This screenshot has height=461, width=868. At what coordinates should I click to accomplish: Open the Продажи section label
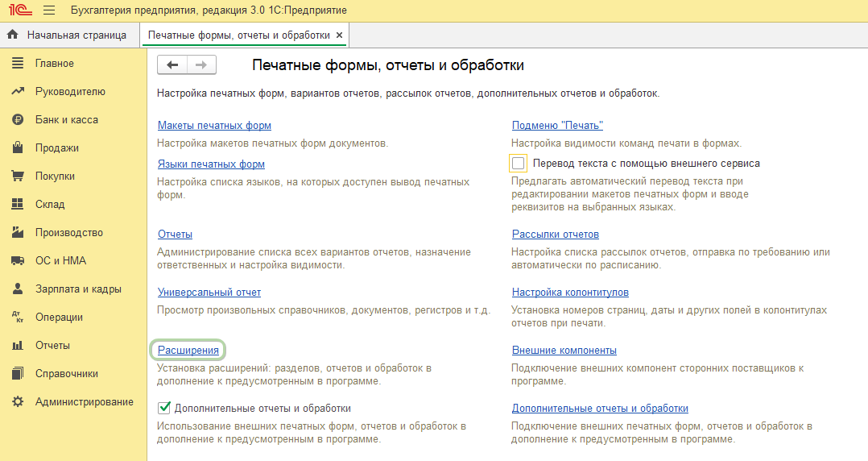click(x=57, y=148)
